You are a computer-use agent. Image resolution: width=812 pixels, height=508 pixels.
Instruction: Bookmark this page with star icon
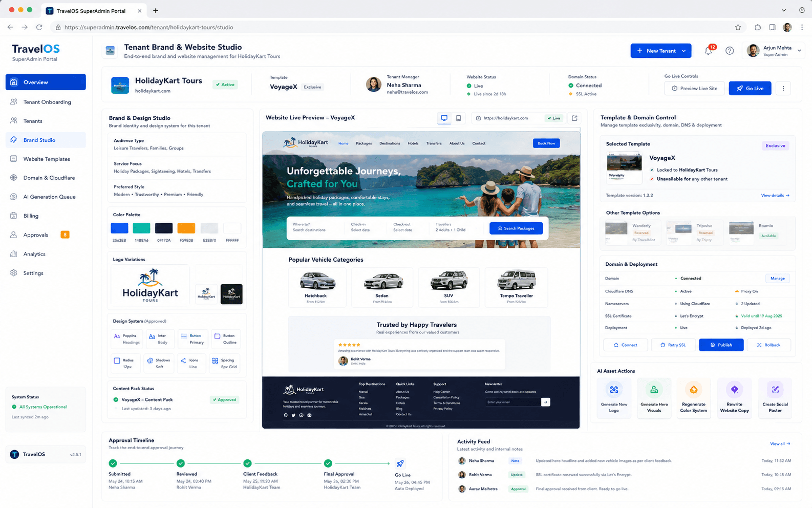click(738, 27)
